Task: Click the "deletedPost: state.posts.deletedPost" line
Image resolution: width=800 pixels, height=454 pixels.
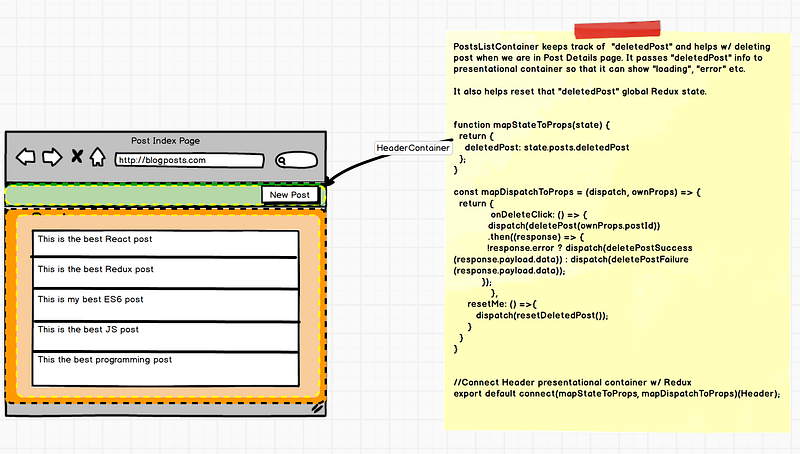Action: (547, 147)
